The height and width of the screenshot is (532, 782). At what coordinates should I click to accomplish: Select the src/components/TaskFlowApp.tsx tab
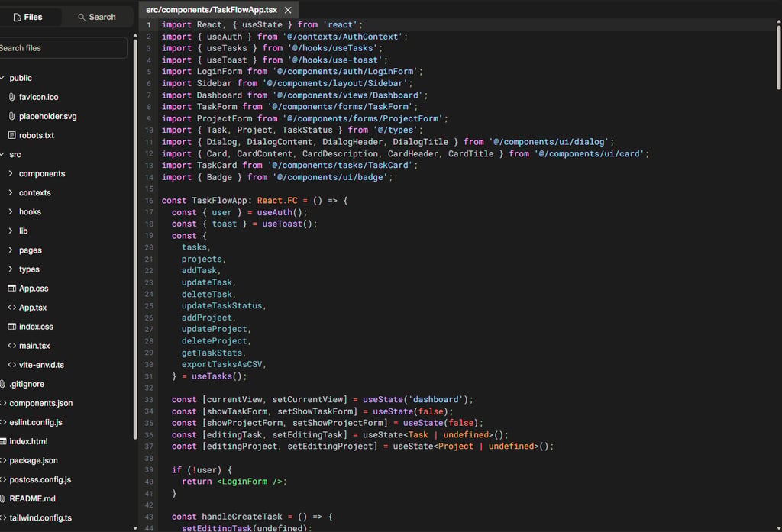click(212, 10)
